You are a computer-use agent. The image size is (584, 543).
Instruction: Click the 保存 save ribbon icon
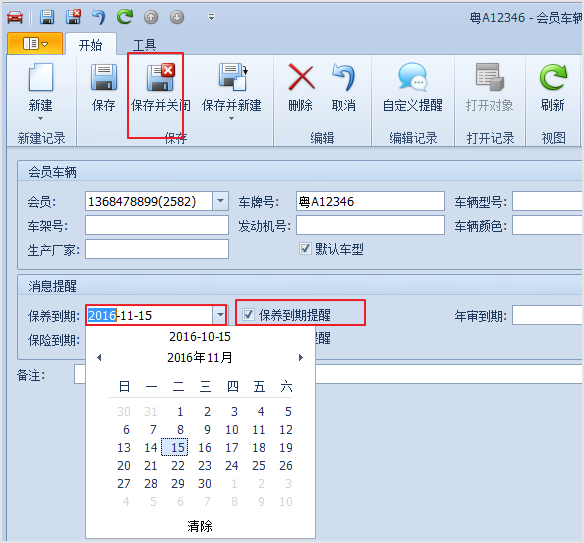point(104,77)
